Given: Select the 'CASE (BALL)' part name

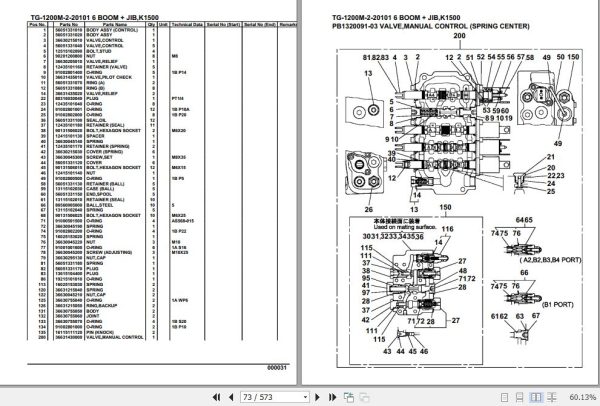Looking at the screenshot, I should (x=100, y=189).
